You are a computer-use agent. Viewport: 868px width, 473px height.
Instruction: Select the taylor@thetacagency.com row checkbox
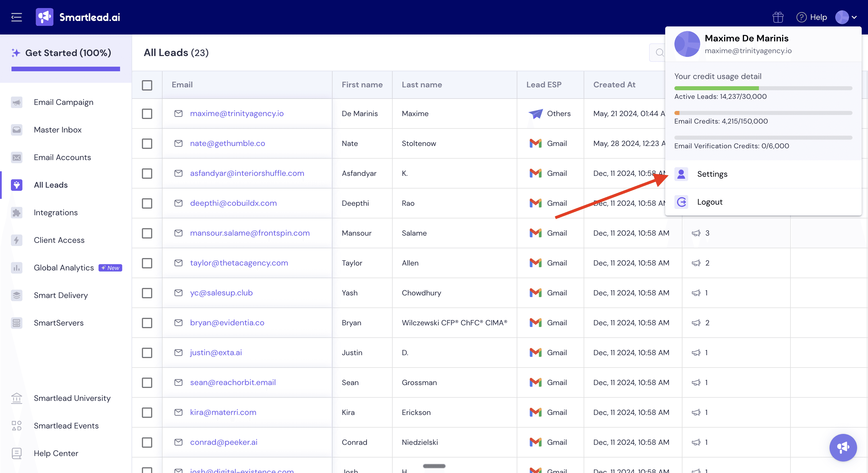point(147,263)
